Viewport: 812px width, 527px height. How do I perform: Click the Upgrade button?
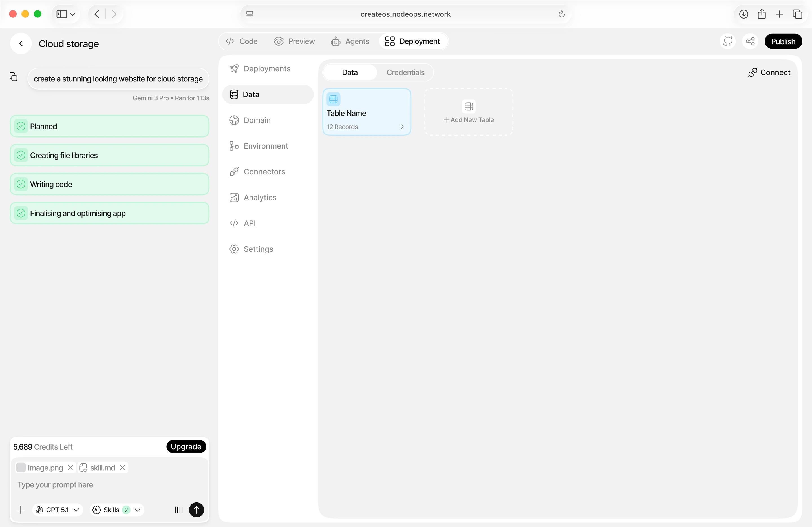click(x=186, y=446)
